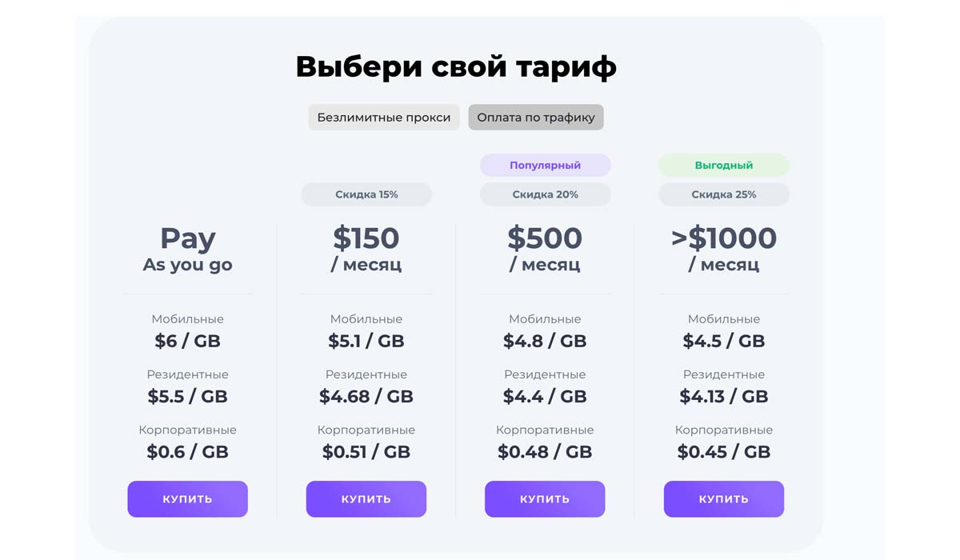Click the Скидка 20% discount label

[x=545, y=194]
